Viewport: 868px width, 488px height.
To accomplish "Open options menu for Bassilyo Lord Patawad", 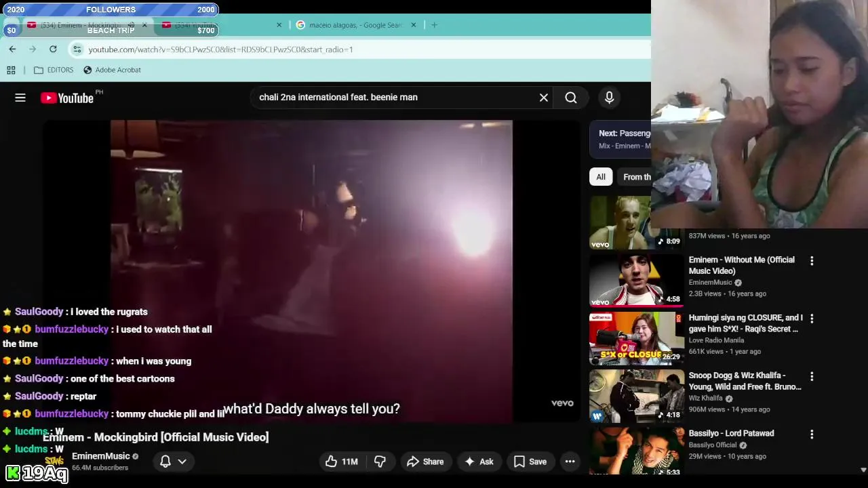I will pos(812,434).
